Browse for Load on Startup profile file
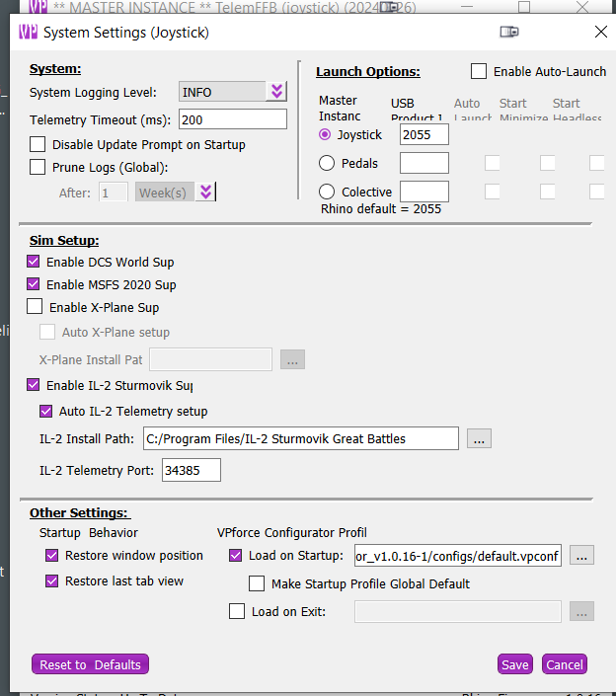The image size is (616, 696). point(582,556)
